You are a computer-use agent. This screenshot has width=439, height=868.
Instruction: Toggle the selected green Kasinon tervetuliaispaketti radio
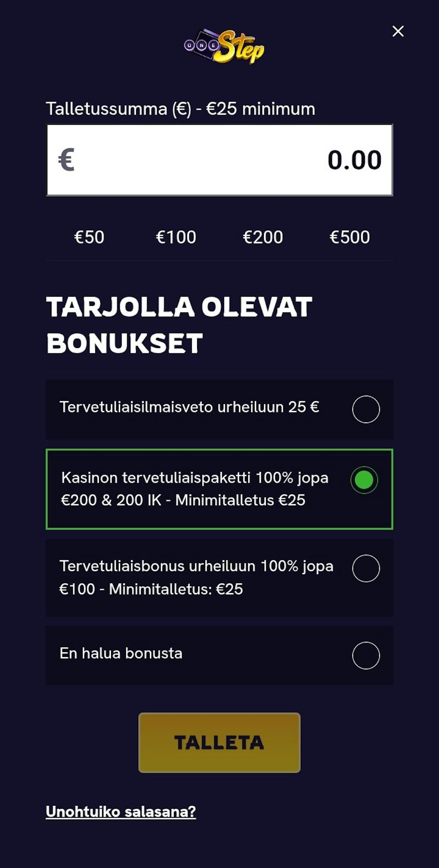tap(364, 480)
